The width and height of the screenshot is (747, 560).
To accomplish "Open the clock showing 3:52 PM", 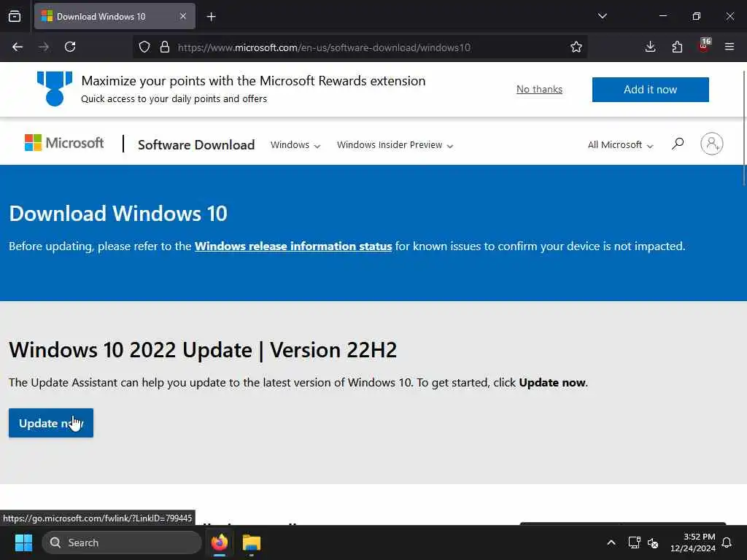I will pos(693,542).
